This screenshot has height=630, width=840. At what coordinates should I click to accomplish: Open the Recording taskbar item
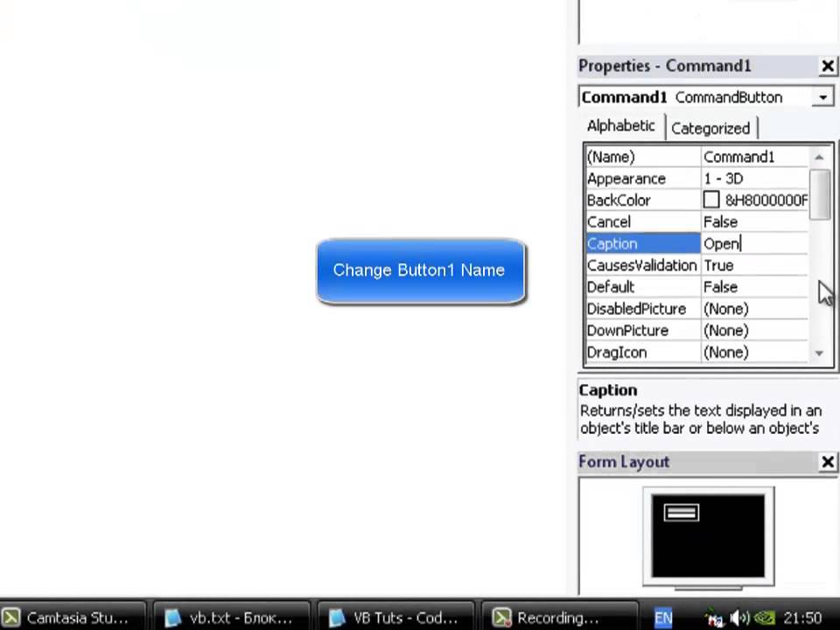pos(559,618)
